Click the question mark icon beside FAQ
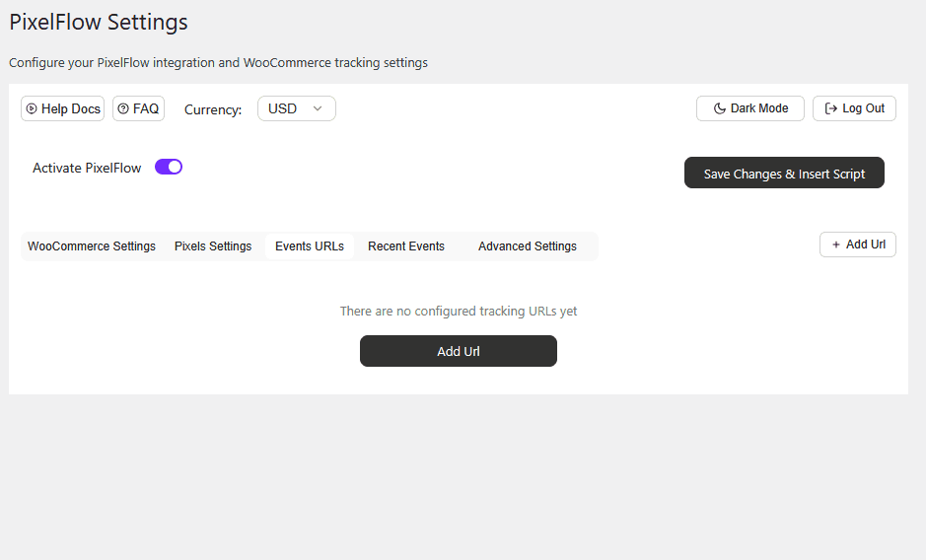The image size is (926, 560). (x=123, y=108)
